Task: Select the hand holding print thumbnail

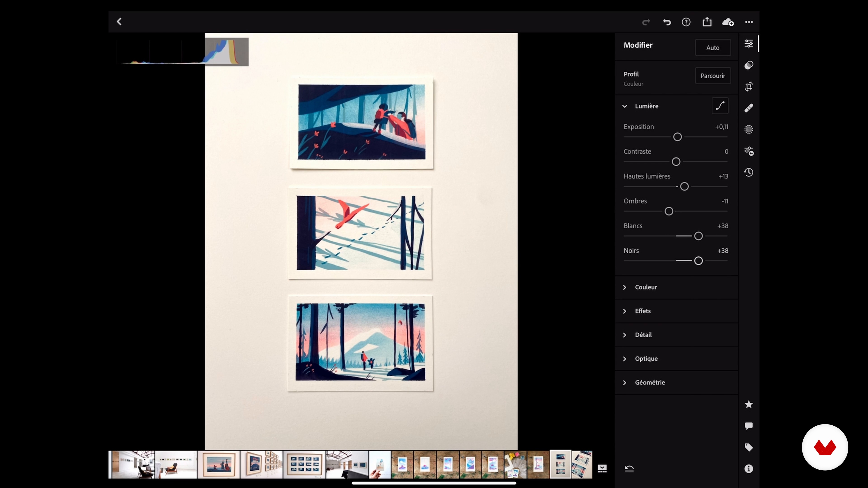Action: (380, 465)
